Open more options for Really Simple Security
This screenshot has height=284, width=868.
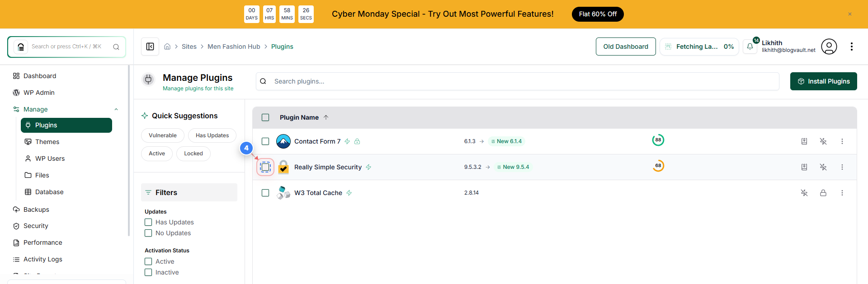tap(842, 167)
